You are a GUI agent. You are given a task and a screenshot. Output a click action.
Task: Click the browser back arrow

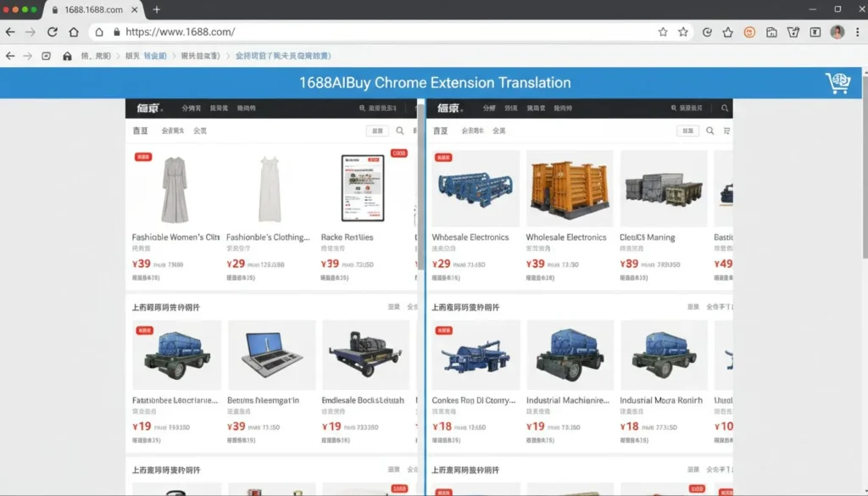click(x=10, y=32)
